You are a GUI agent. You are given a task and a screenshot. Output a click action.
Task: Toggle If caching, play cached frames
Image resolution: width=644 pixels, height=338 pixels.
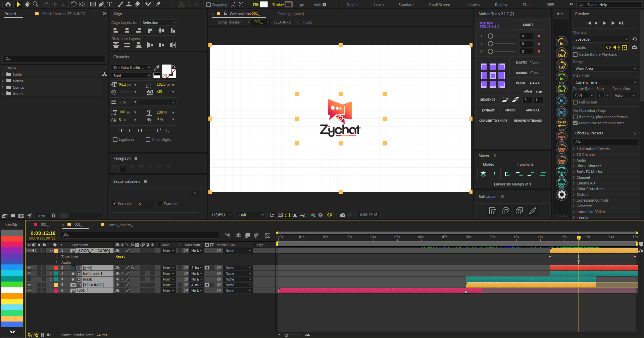575,117
